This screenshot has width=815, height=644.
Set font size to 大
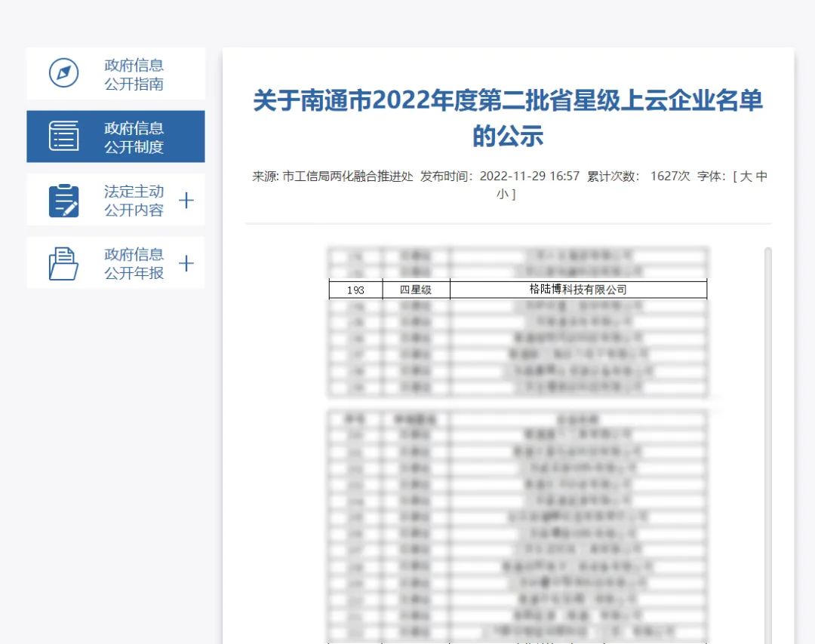(746, 176)
